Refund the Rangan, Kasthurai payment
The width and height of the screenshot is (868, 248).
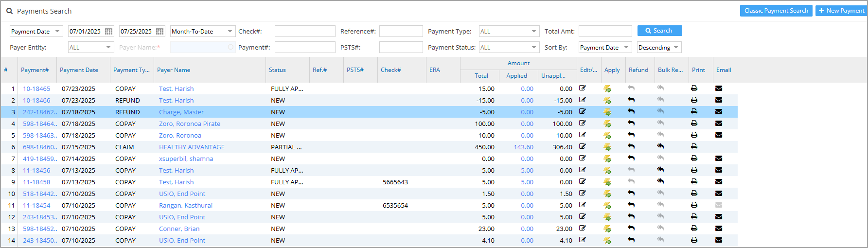(x=631, y=205)
